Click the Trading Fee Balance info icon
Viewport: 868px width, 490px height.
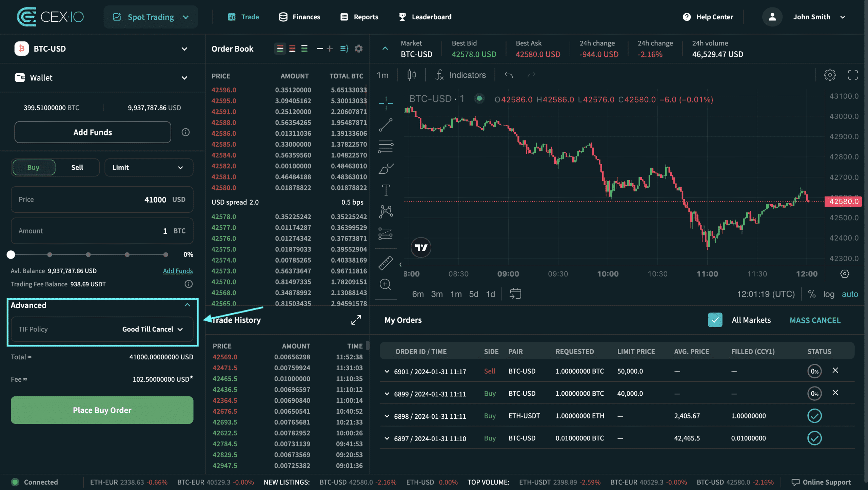189,284
